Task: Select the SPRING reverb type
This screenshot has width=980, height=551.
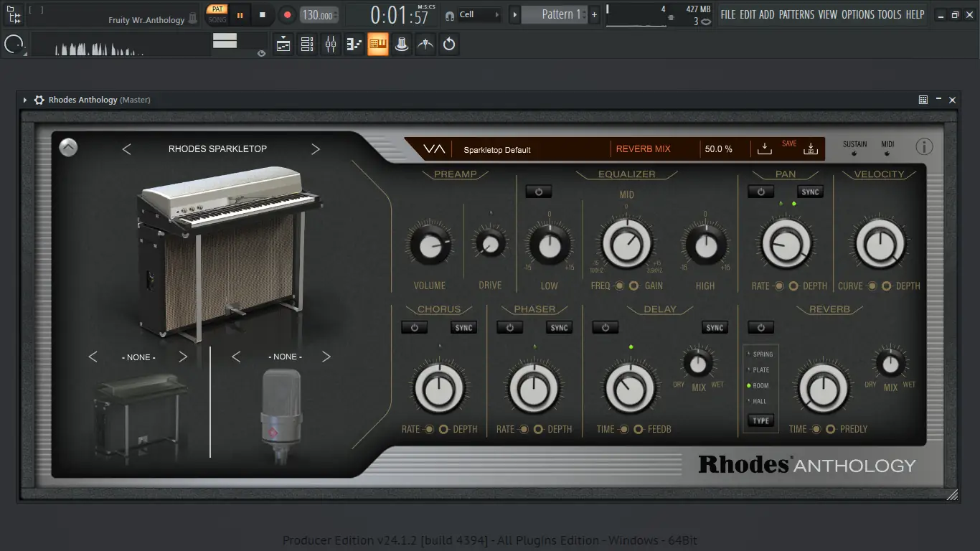Action: 761,354
